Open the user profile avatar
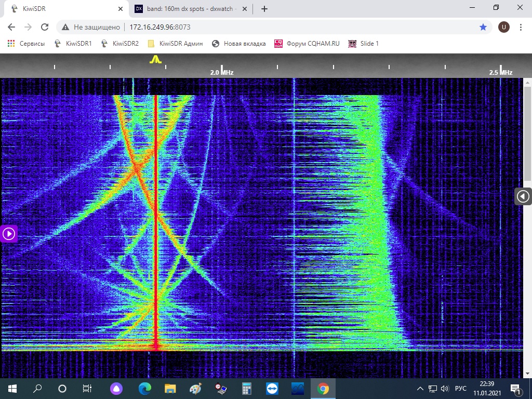Screen dimensions: 532x399 coord(503,27)
